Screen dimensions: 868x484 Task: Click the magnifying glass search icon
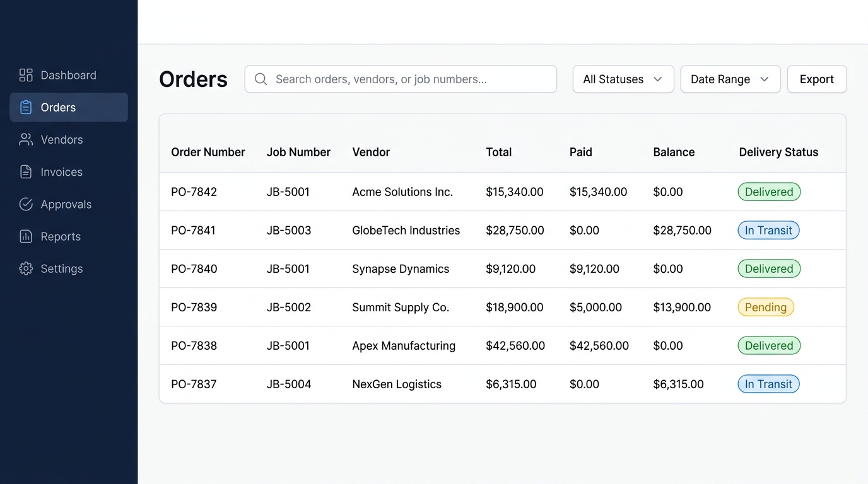coord(261,79)
